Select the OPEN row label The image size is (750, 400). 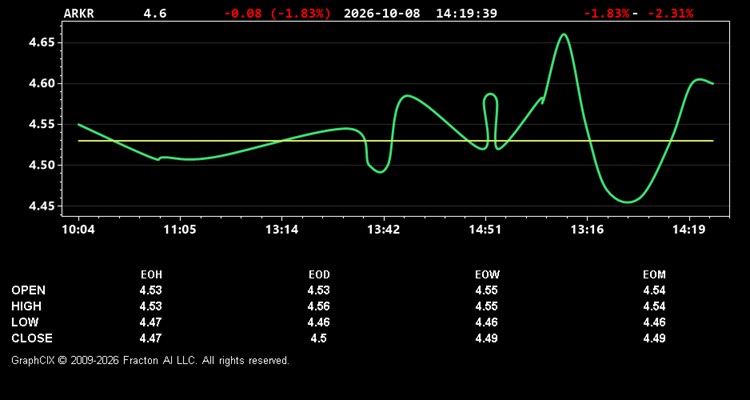tap(29, 290)
